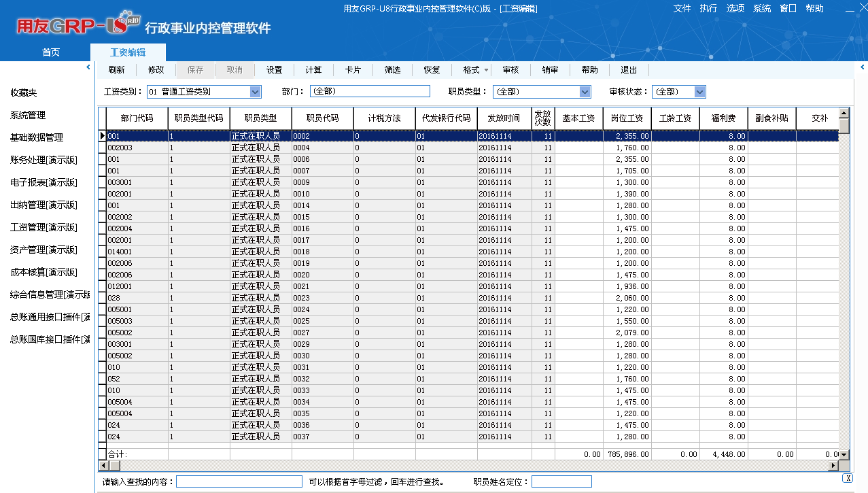Click the 恢复 toolbar button
The image size is (868, 493).
(432, 70)
